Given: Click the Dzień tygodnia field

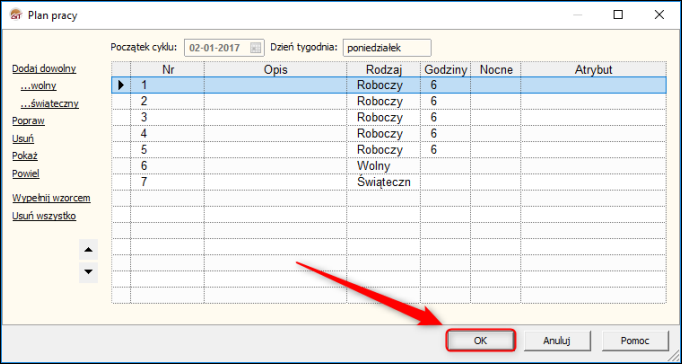Looking at the screenshot, I should pos(387,48).
